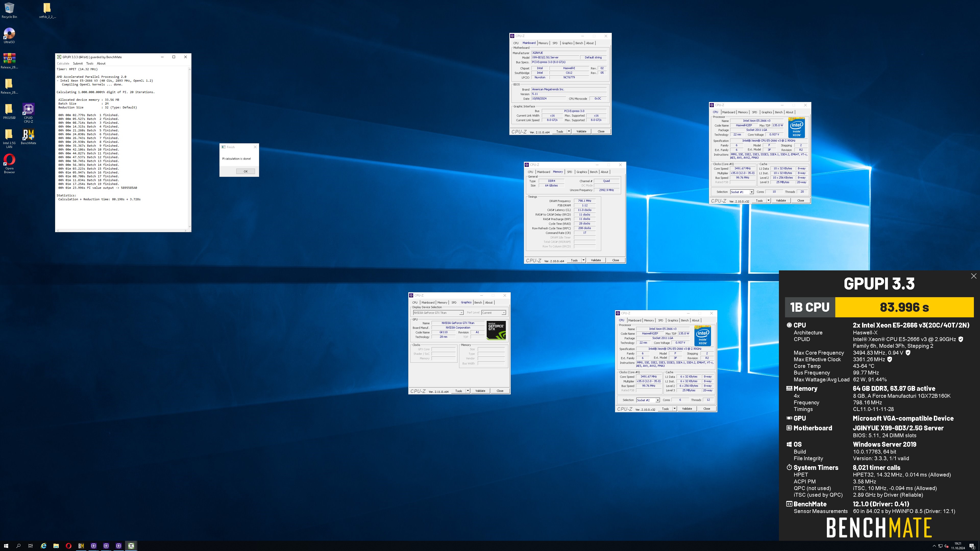
Task: Close the BenchMate GPUPI result overlay
Action: coord(974,276)
